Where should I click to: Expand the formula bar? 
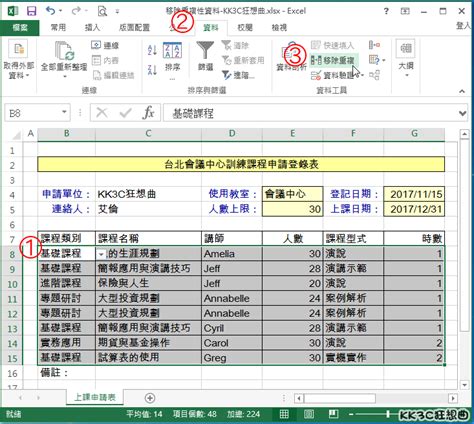coord(462,114)
